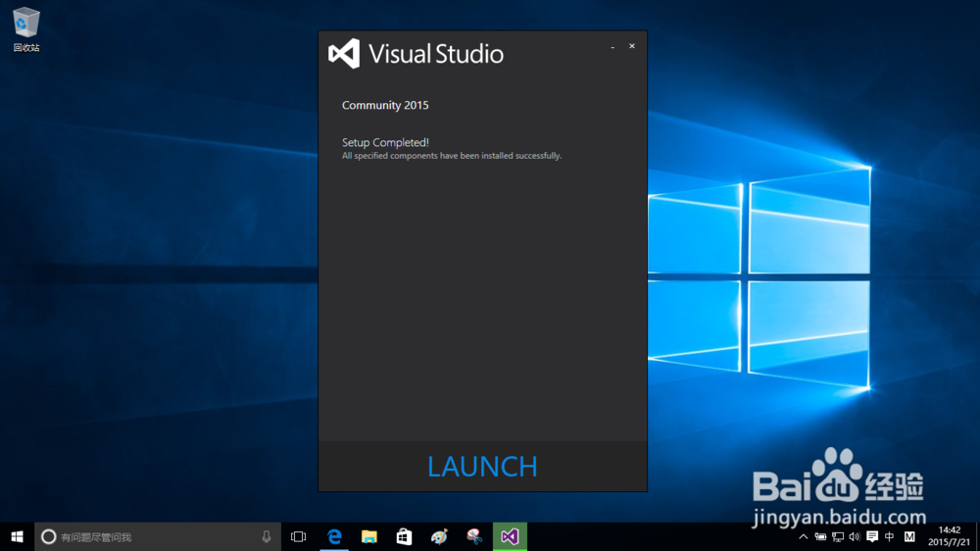Open Task View from the taskbar

[x=299, y=536]
